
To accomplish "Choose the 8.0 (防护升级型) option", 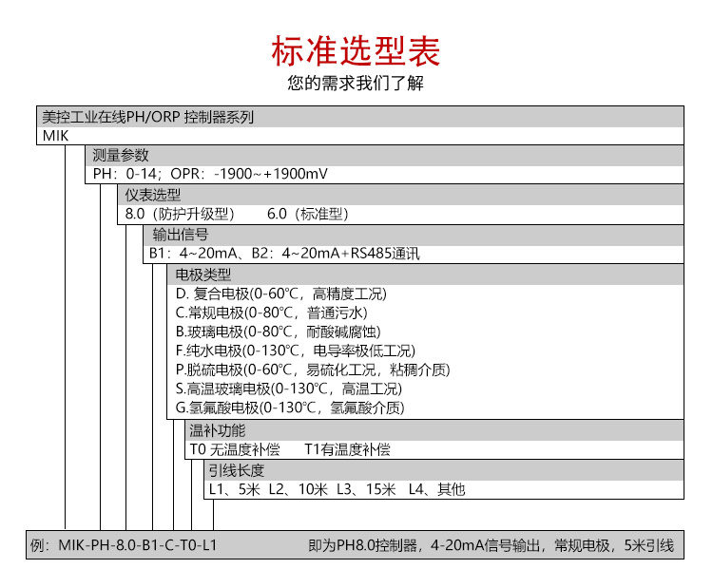I will click(x=180, y=214).
